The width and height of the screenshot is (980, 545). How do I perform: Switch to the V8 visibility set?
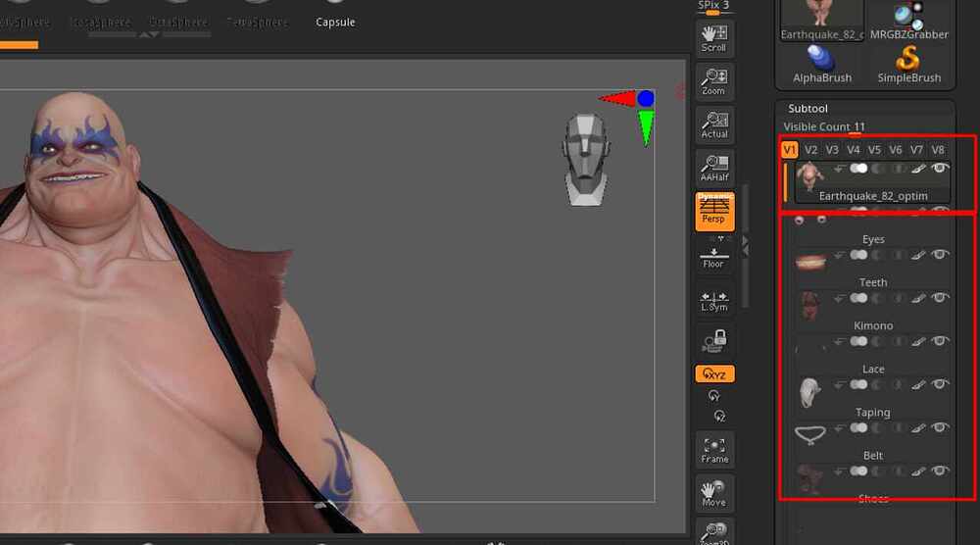coord(938,150)
